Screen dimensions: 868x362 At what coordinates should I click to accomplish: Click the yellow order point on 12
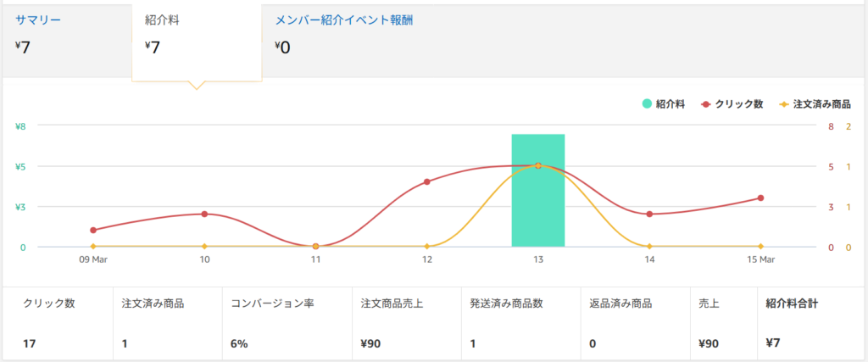pyautogui.click(x=427, y=247)
